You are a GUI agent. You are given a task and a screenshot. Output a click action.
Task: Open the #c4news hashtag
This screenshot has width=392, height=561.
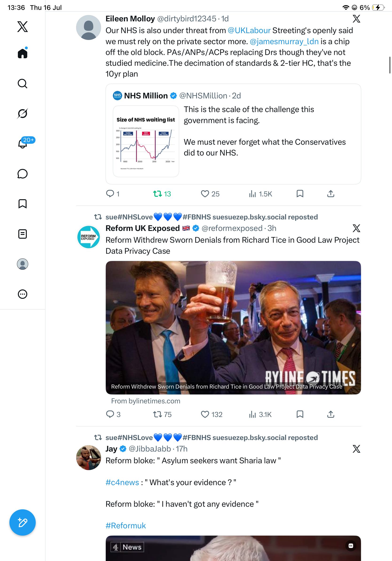click(122, 482)
